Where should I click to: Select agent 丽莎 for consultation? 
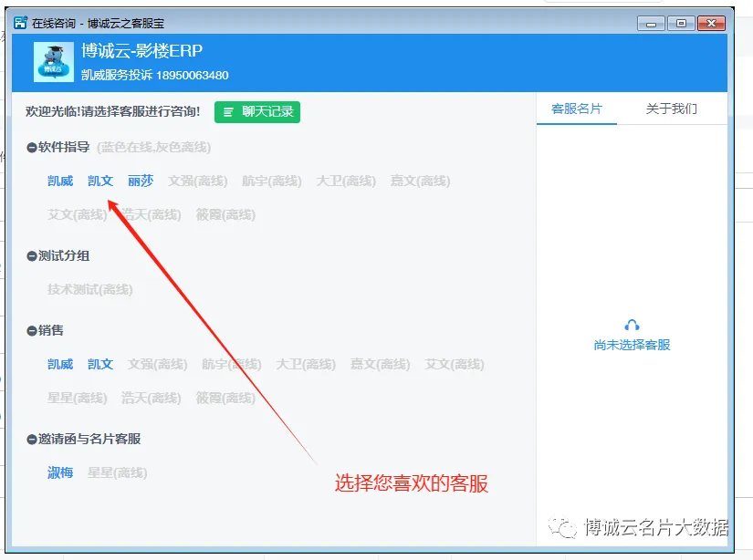coord(141,181)
